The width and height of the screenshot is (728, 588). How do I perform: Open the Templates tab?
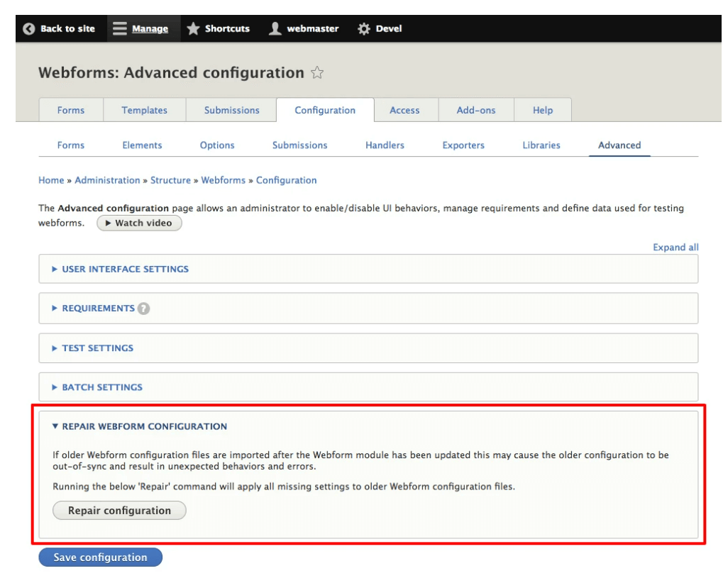[x=144, y=110]
